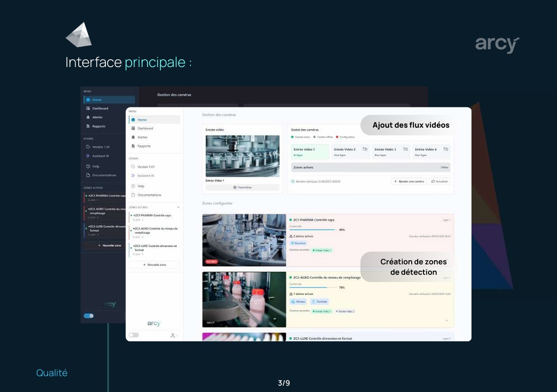The height and width of the screenshot is (392, 557).
Task: Click the Actualiser refresh button
Action: (439, 182)
